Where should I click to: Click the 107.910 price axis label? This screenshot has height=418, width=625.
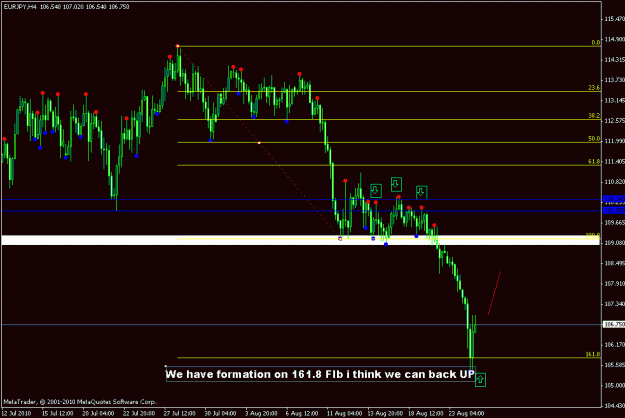pos(615,283)
